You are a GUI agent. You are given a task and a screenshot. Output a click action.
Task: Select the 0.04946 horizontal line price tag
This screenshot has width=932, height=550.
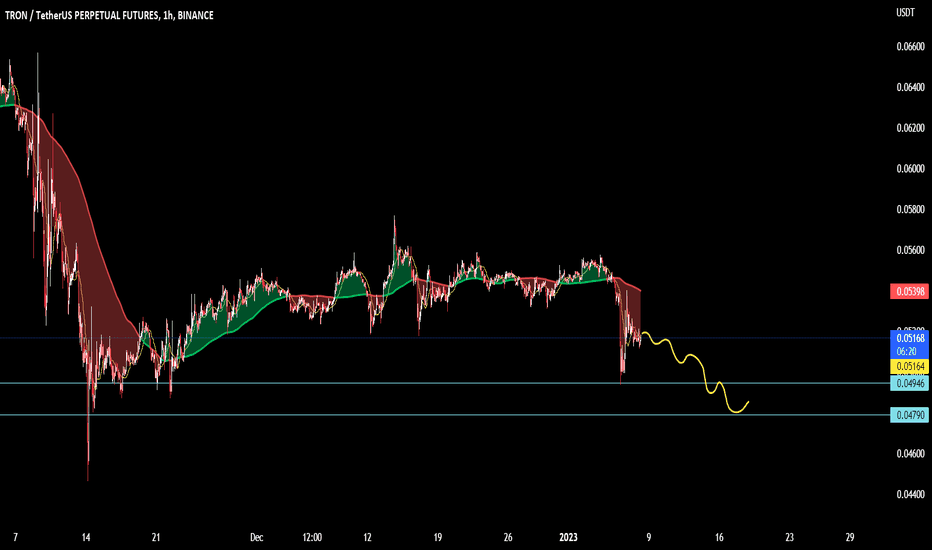(x=909, y=384)
